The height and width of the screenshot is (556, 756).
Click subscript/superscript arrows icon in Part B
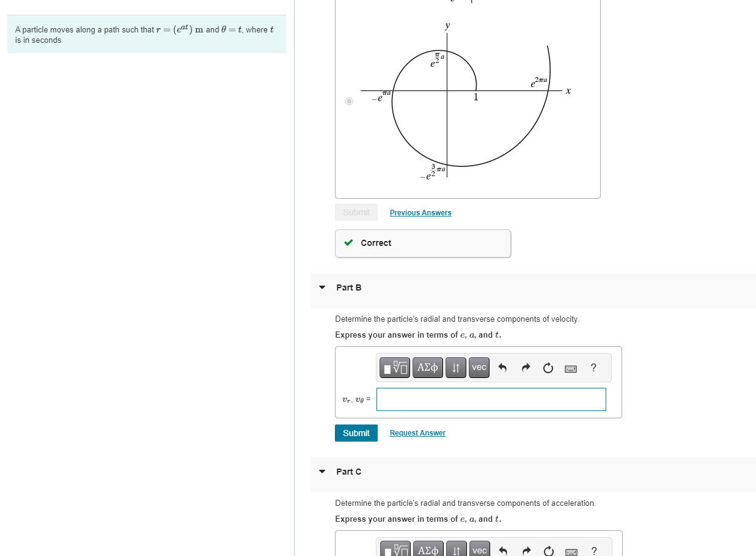tap(456, 368)
